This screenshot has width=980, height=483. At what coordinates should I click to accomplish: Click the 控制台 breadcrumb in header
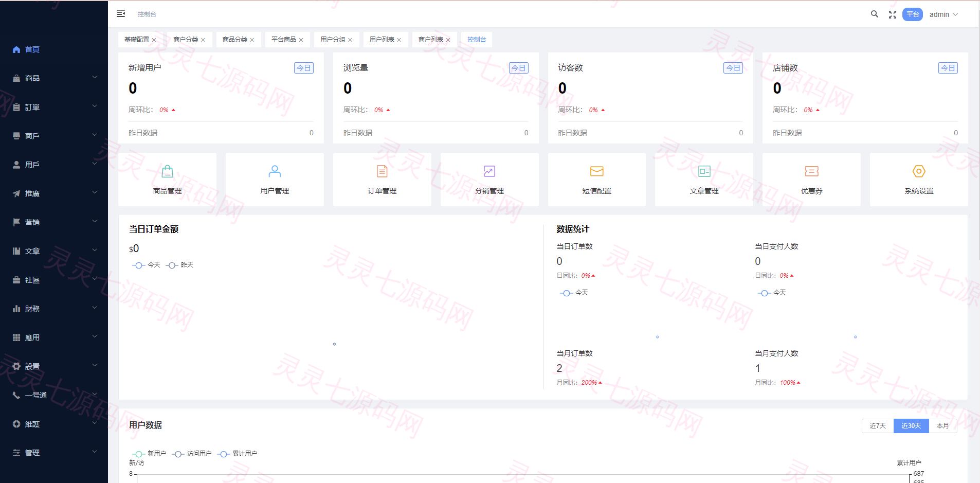pos(147,14)
